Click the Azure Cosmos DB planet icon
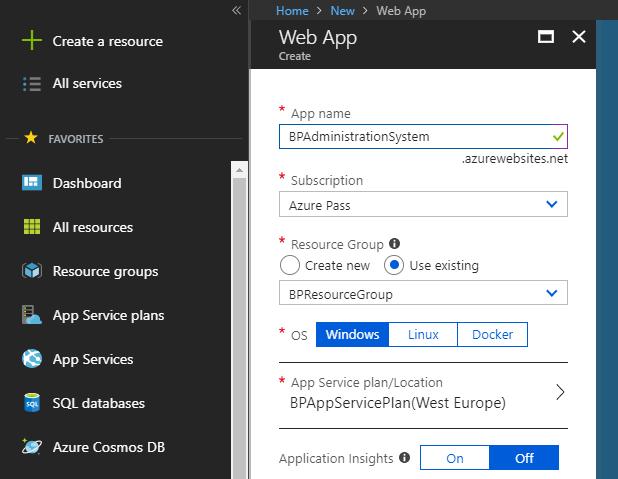This screenshot has height=479, width=618. 32,447
